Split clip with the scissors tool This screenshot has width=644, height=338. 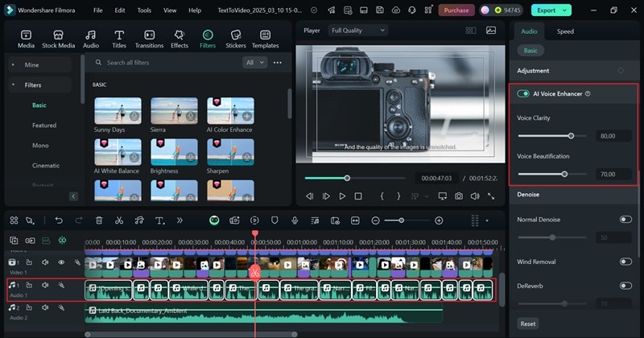pyautogui.click(x=119, y=221)
